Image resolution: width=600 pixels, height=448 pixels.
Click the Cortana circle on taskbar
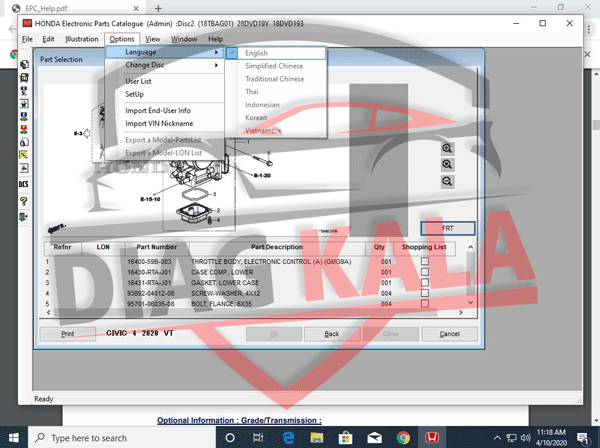[230, 437]
